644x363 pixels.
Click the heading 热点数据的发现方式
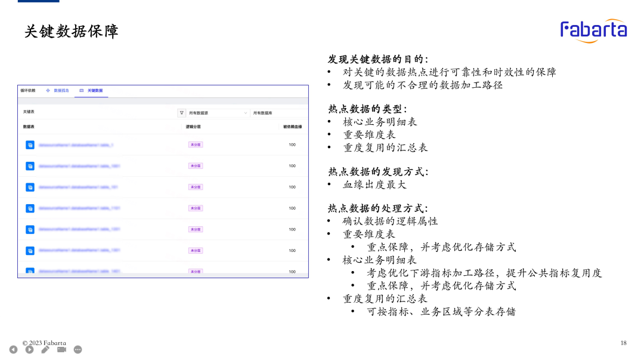click(x=378, y=172)
